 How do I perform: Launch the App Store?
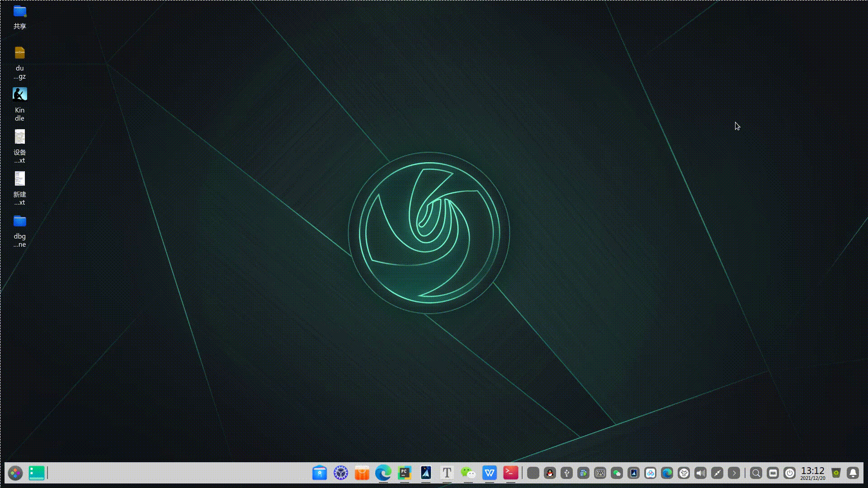tap(362, 474)
